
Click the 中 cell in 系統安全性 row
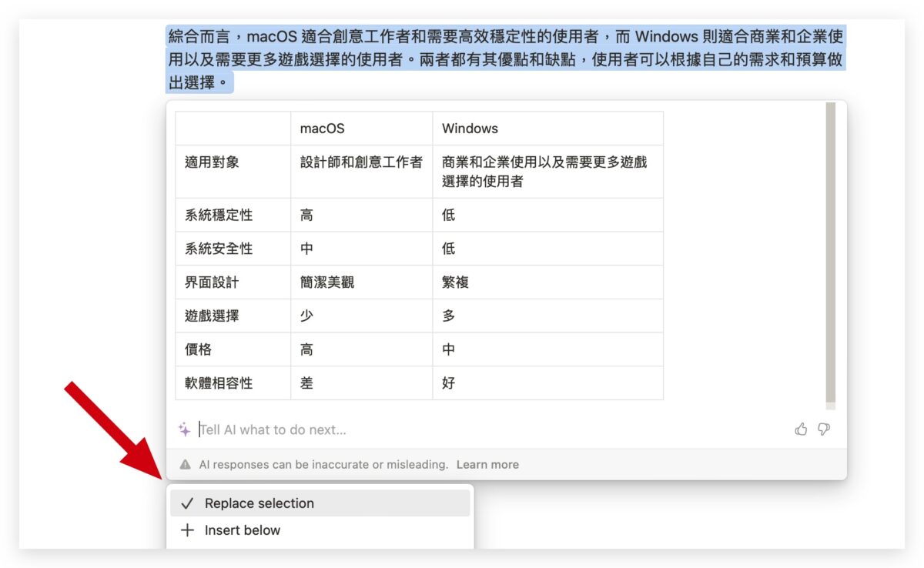pyautogui.click(x=362, y=249)
